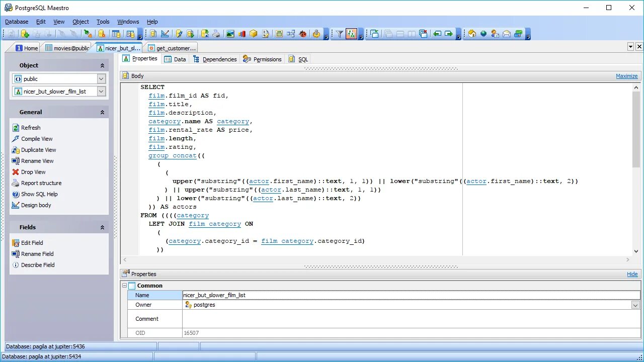Image resolution: width=644 pixels, height=362 pixels.
Task: Go to the Home window tab
Action: point(27,48)
